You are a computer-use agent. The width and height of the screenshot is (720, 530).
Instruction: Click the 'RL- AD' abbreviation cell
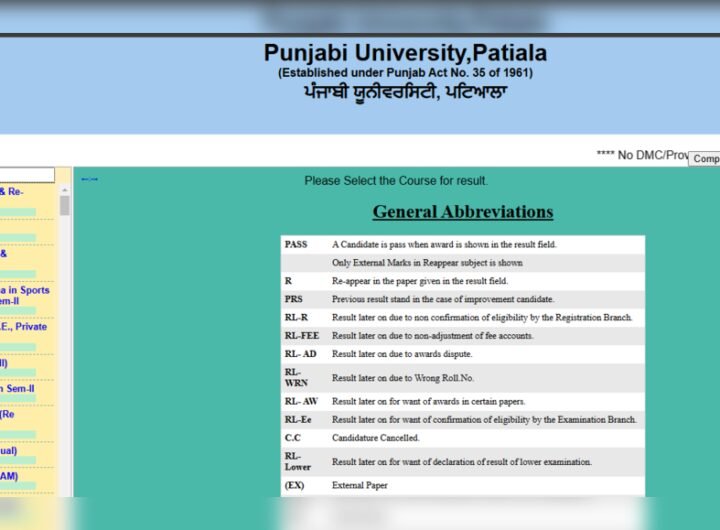click(x=301, y=354)
